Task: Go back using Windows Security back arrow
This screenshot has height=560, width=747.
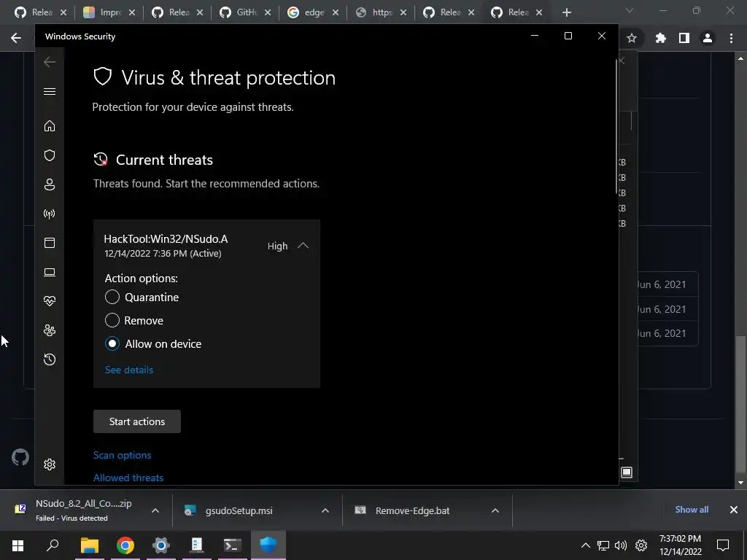Action: (x=50, y=62)
